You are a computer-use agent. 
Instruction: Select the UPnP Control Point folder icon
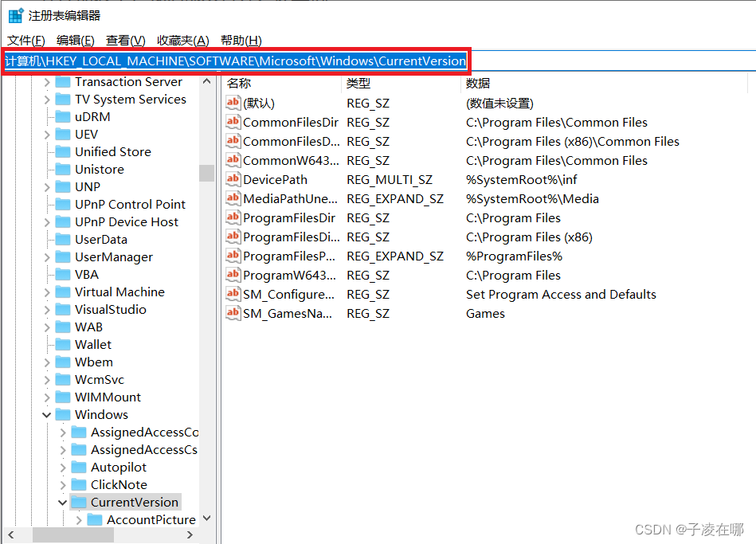point(63,205)
